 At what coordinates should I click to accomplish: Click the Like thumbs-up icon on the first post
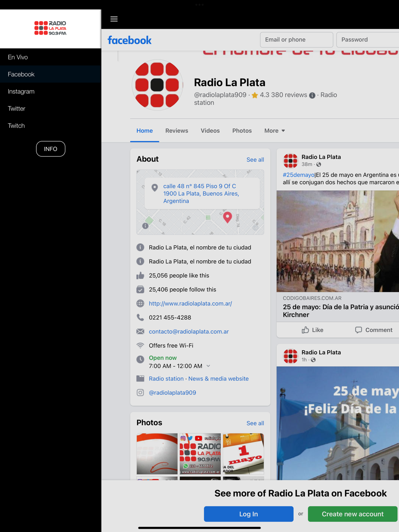click(x=305, y=330)
